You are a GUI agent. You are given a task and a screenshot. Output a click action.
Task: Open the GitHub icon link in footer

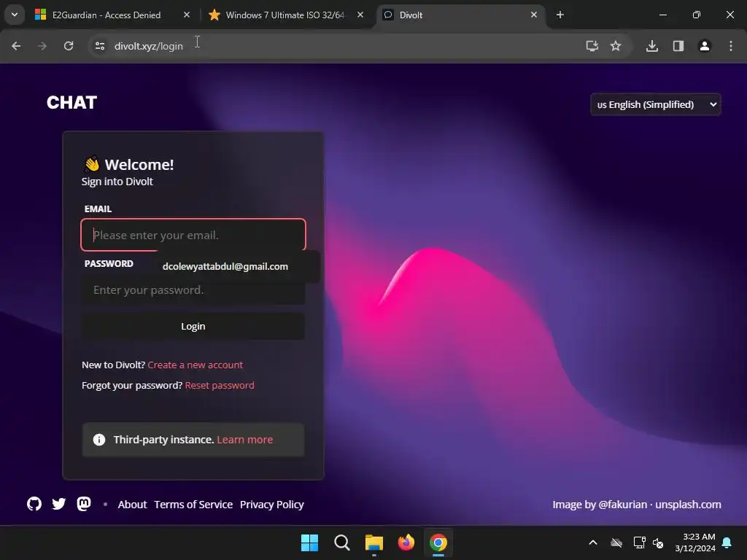coord(34,504)
